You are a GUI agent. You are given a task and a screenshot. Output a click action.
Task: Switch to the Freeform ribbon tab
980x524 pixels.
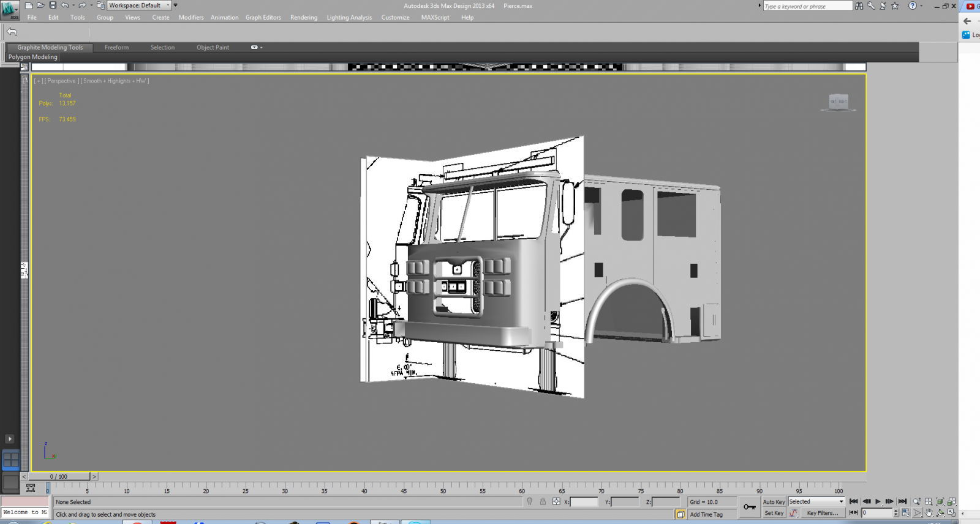[116, 47]
